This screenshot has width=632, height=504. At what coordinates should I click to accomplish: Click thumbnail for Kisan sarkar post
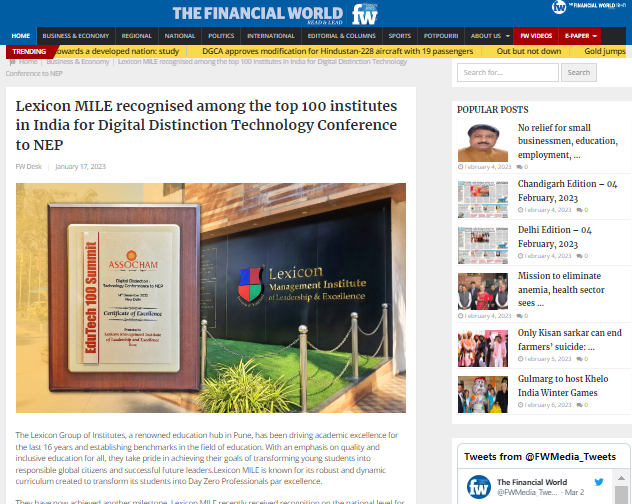pyautogui.click(x=483, y=348)
